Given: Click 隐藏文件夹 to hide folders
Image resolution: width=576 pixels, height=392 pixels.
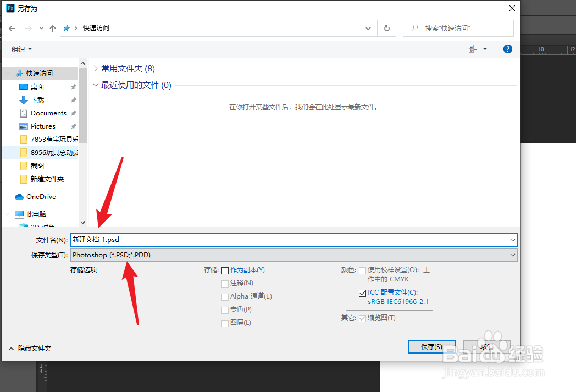Looking at the screenshot, I should point(35,348).
